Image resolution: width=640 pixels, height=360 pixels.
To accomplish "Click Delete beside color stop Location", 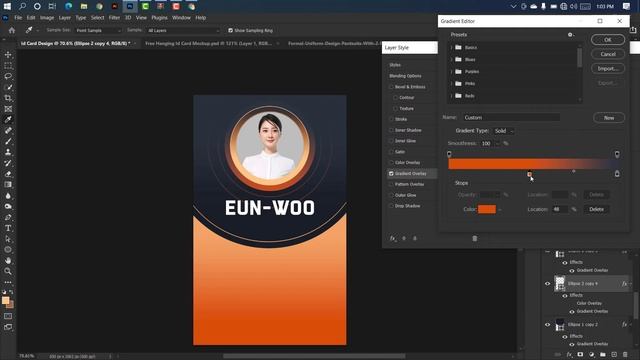I will (596, 209).
